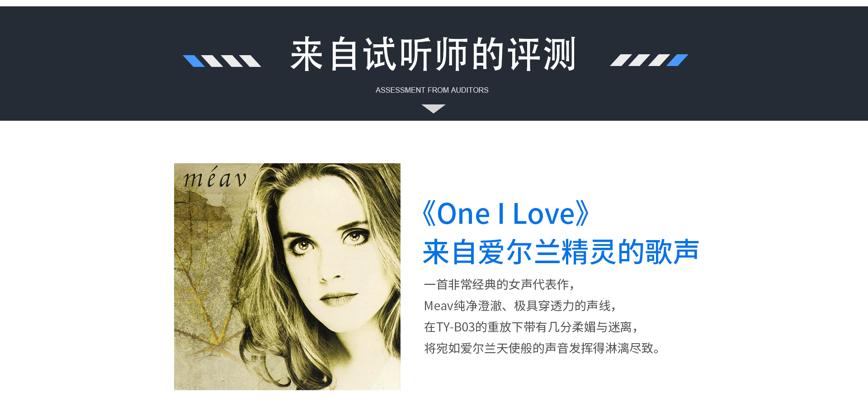
Task: Click the line mentioning TY-B03
Action: (531, 327)
